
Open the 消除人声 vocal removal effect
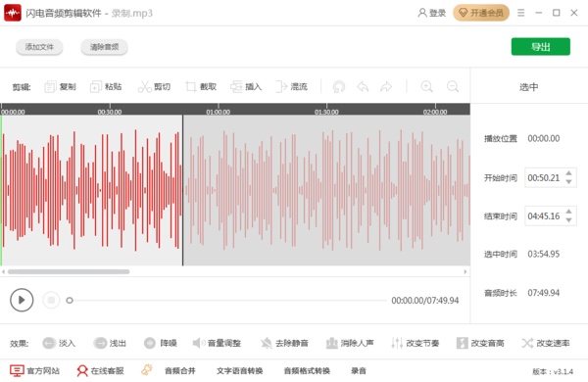pyautogui.click(x=350, y=343)
